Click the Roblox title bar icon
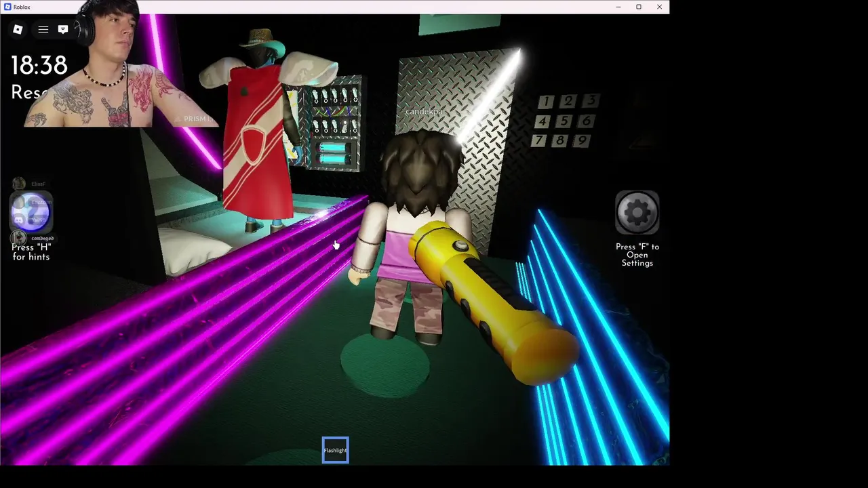868x488 pixels. tap(7, 7)
